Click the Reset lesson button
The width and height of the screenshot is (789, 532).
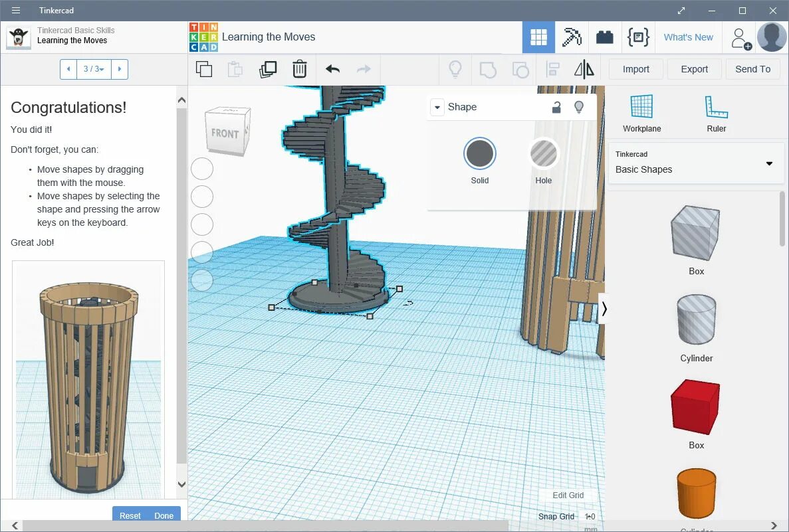pos(130,515)
